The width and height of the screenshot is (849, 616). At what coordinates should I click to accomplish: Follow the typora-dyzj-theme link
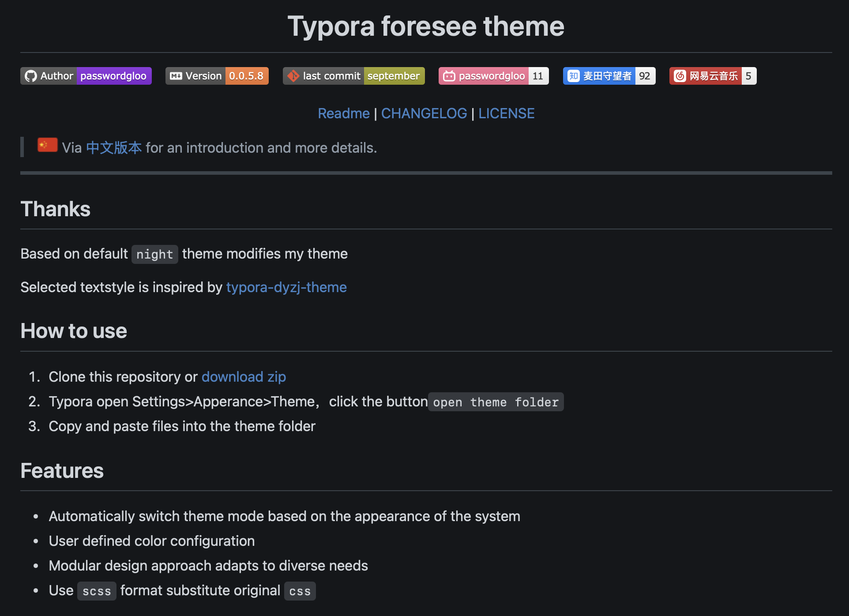tap(286, 287)
